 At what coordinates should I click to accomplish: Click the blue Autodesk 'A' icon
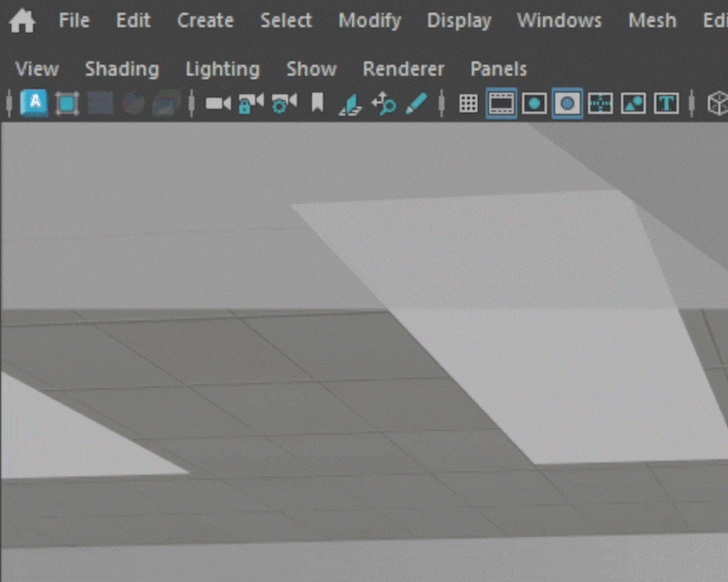(x=34, y=102)
